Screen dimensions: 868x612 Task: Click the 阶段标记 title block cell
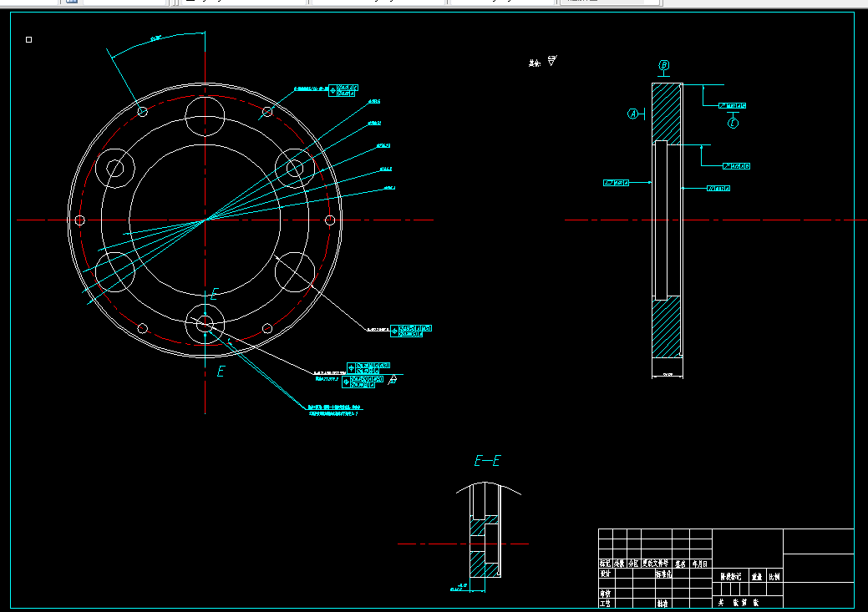[x=731, y=577]
